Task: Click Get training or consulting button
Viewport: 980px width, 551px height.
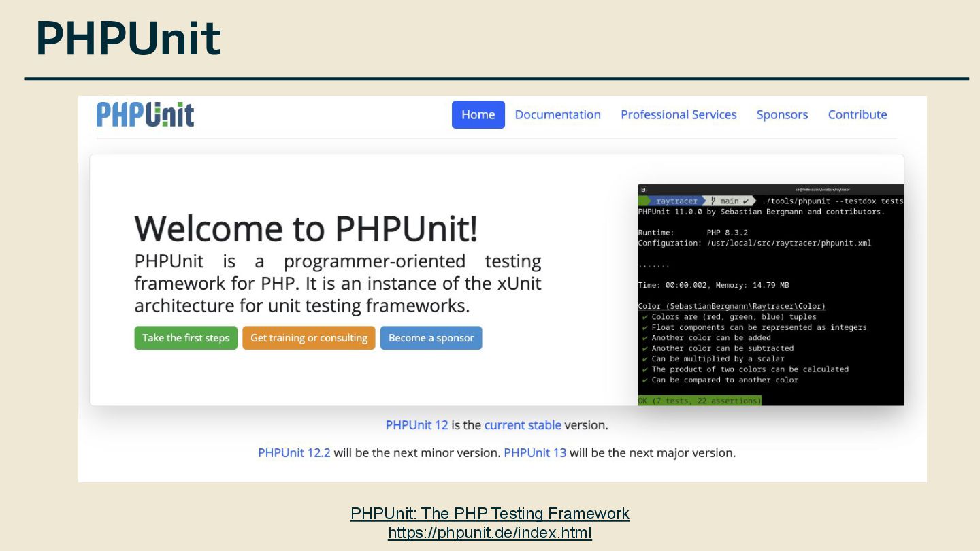Action: pyautogui.click(x=309, y=338)
